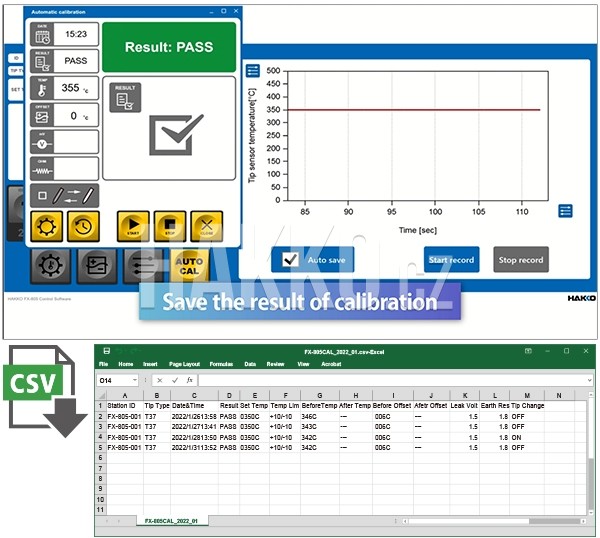The image size is (600, 538).
Task: Click cell '2022/1/2613:58' date value
Action: click(x=194, y=416)
